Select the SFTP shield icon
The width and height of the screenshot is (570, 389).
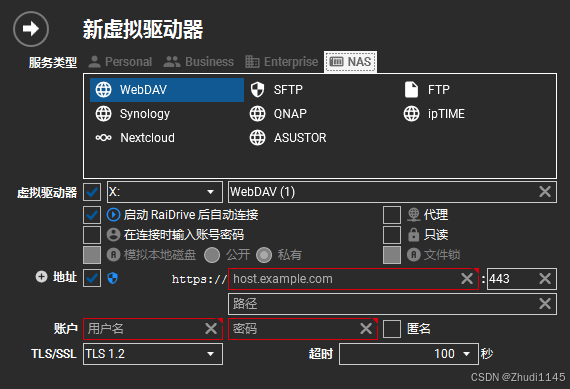point(257,90)
